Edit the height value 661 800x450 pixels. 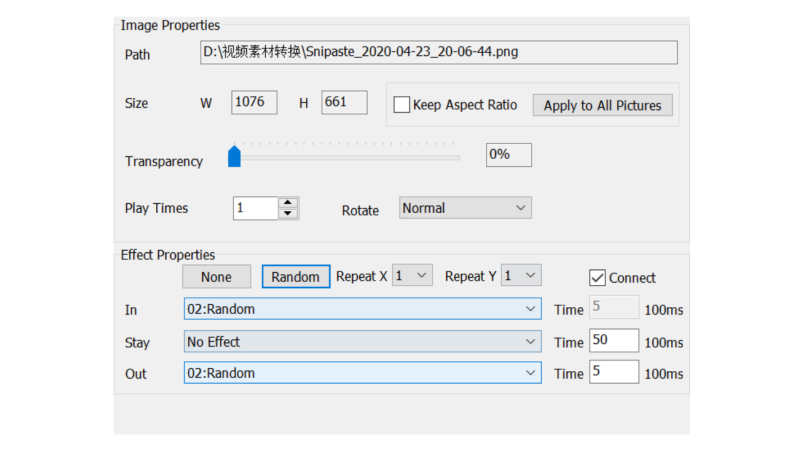point(344,103)
